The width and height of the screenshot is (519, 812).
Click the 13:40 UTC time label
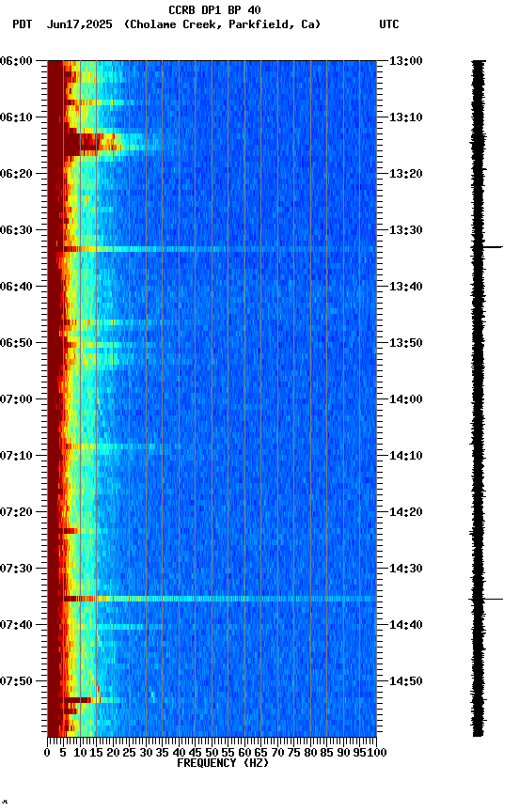[x=406, y=287]
